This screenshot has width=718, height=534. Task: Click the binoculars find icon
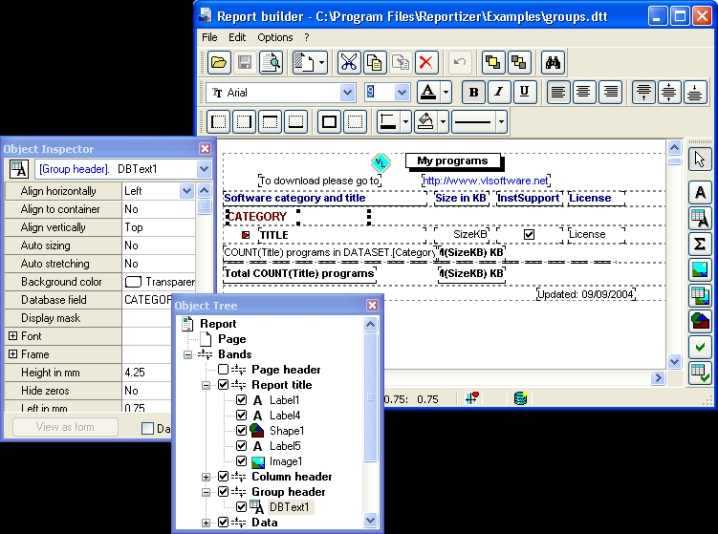click(x=551, y=63)
